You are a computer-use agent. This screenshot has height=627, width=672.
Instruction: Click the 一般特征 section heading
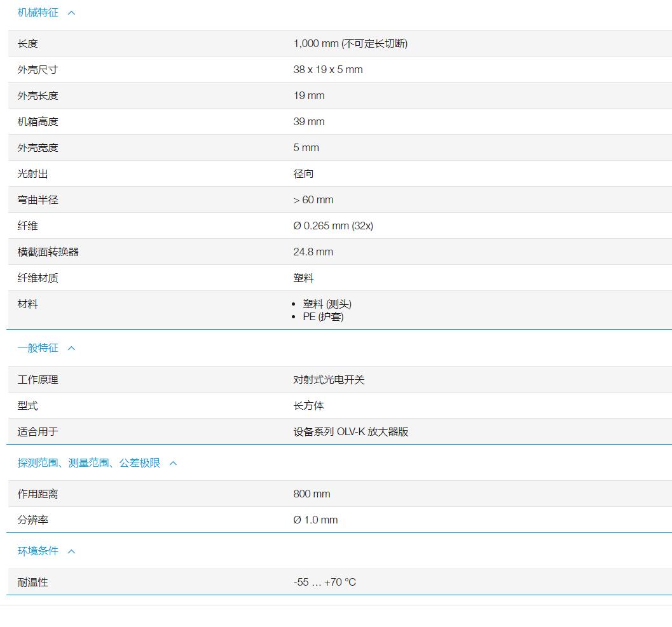38,347
